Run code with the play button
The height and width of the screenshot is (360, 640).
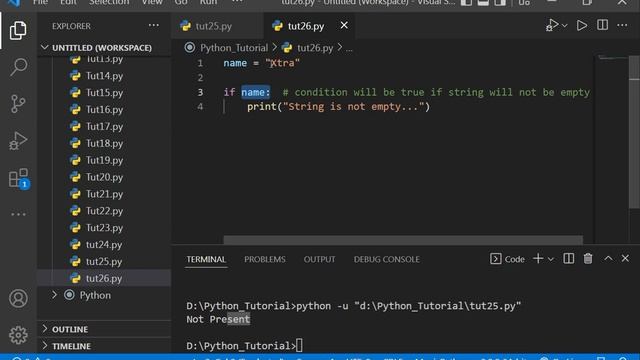(582, 25)
